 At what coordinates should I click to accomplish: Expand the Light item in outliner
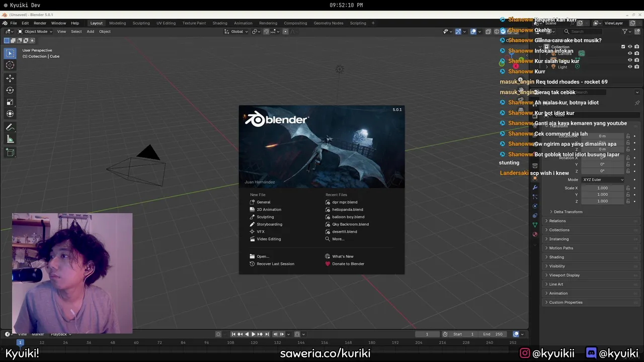[x=547, y=66]
